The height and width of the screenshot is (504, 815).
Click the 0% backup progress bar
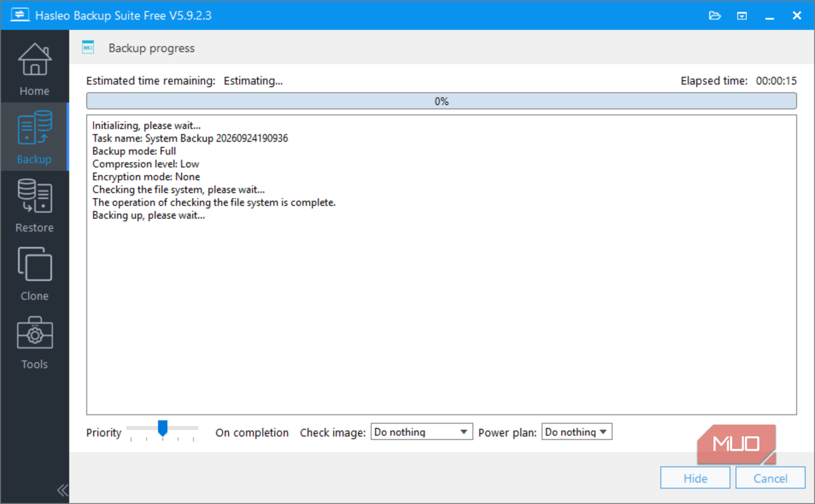[441, 101]
